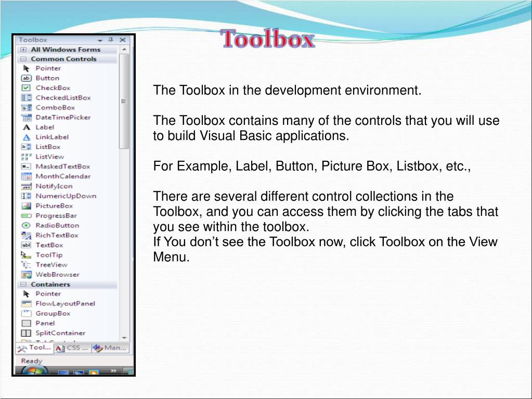Click the 'TreeView' label text

click(51, 265)
